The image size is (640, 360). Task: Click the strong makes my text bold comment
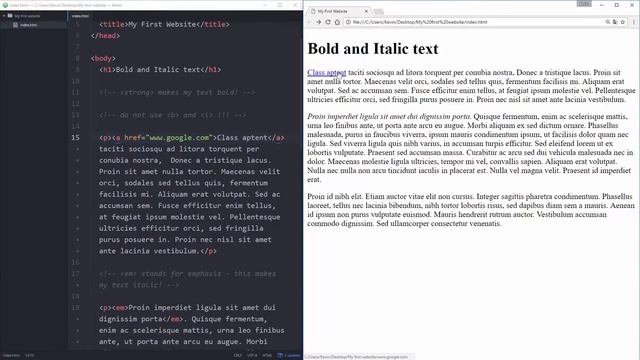pyautogui.click(x=177, y=93)
